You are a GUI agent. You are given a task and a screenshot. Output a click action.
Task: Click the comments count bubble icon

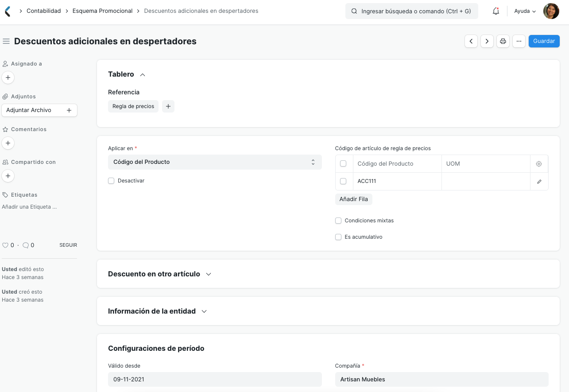26,245
